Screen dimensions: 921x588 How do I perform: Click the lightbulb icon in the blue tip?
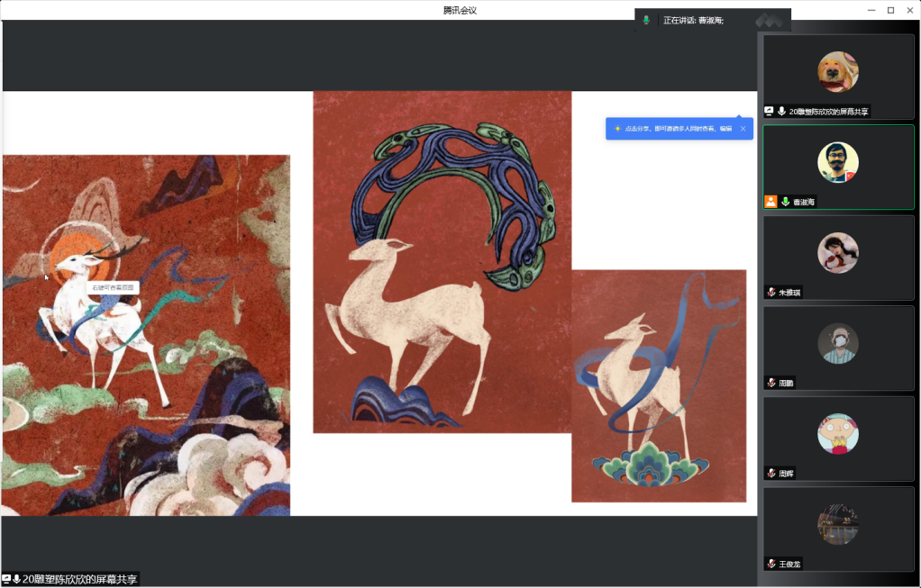point(617,129)
